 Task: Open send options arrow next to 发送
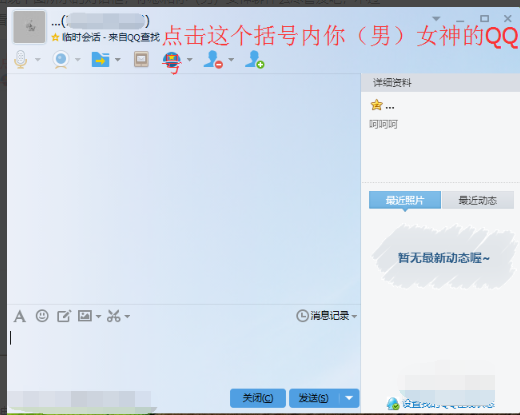349,398
